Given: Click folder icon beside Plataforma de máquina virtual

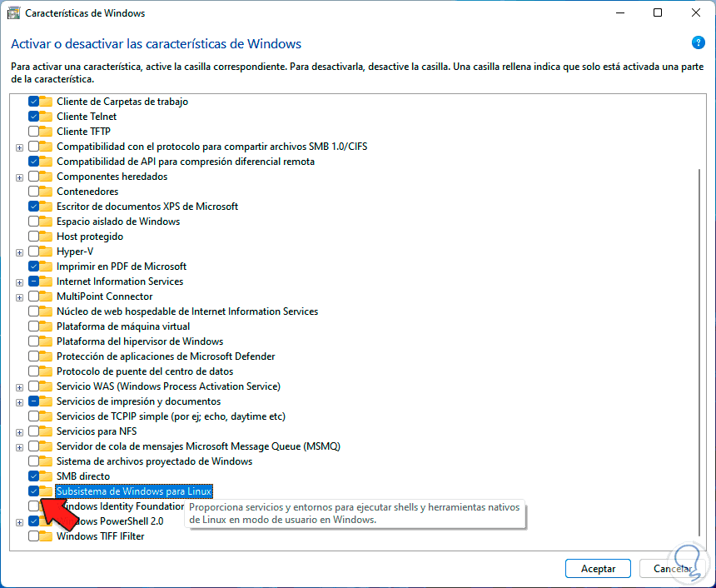Looking at the screenshot, I should 46,326.
